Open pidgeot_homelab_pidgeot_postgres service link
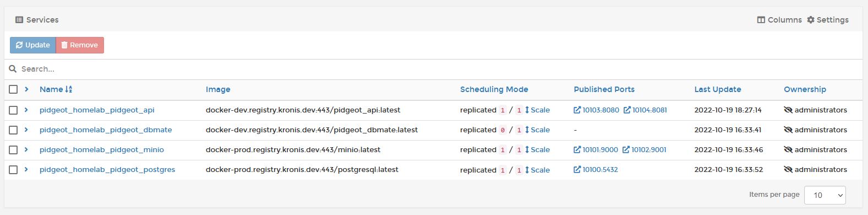The height and width of the screenshot is (215, 868). tap(107, 170)
